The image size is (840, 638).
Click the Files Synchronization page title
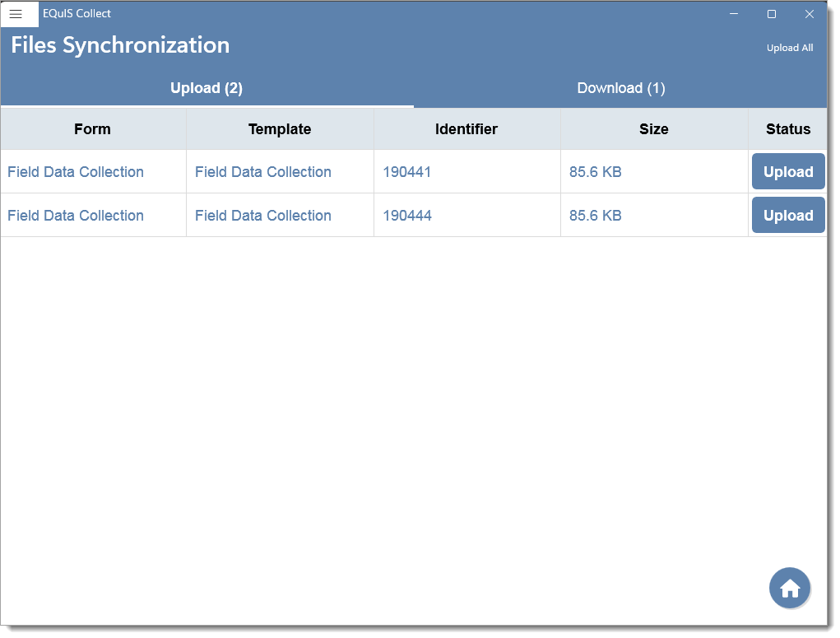[121, 45]
